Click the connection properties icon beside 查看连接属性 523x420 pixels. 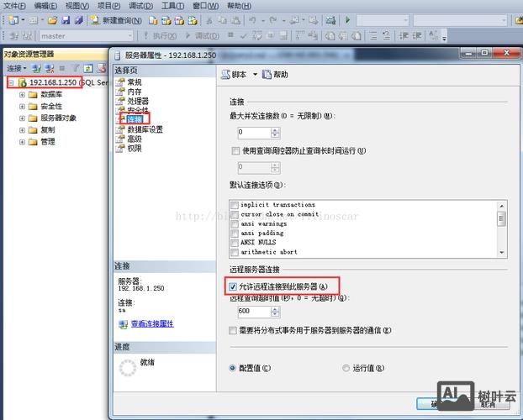click(x=124, y=324)
